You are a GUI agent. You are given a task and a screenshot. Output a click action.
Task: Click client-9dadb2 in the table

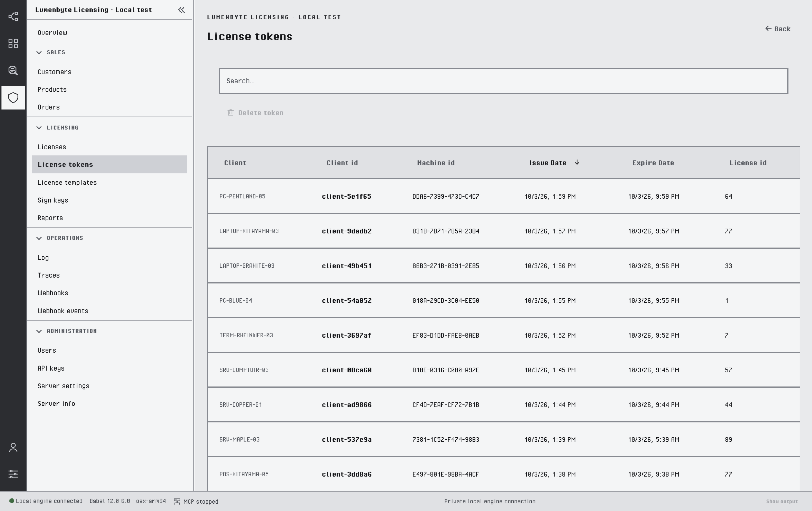pyautogui.click(x=347, y=231)
